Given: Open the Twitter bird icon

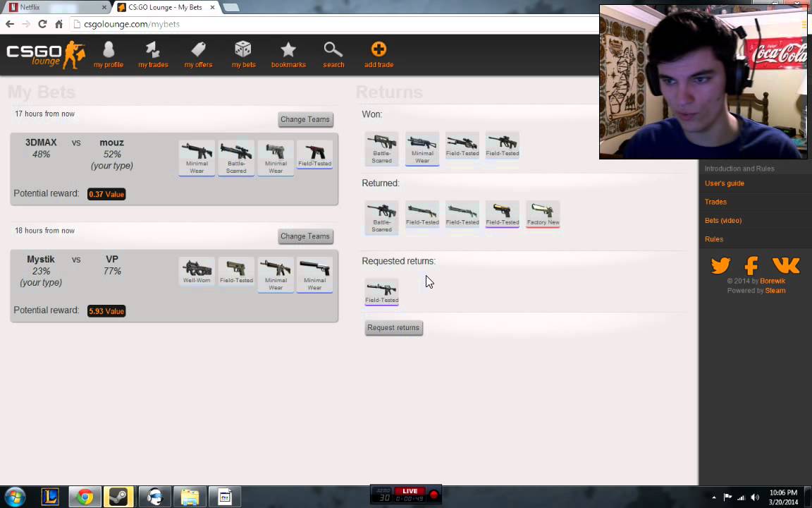Looking at the screenshot, I should pyautogui.click(x=721, y=265).
